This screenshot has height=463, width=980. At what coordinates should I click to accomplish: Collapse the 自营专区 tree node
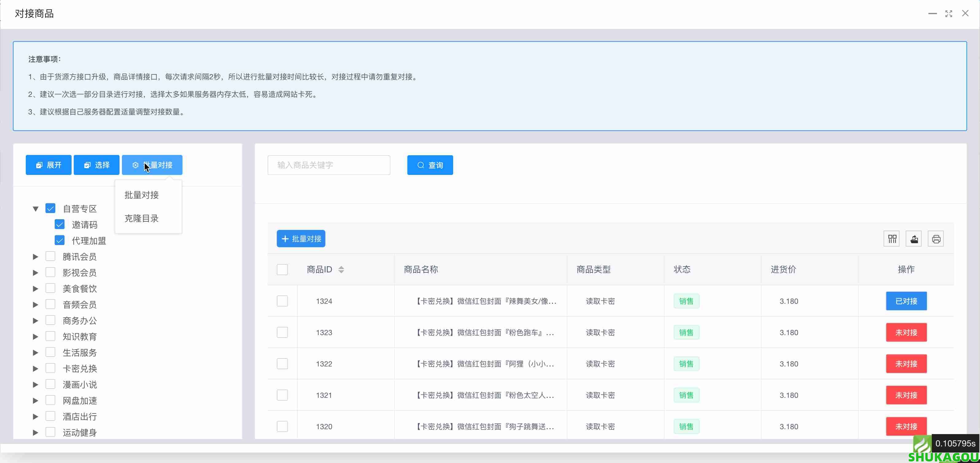click(35, 209)
